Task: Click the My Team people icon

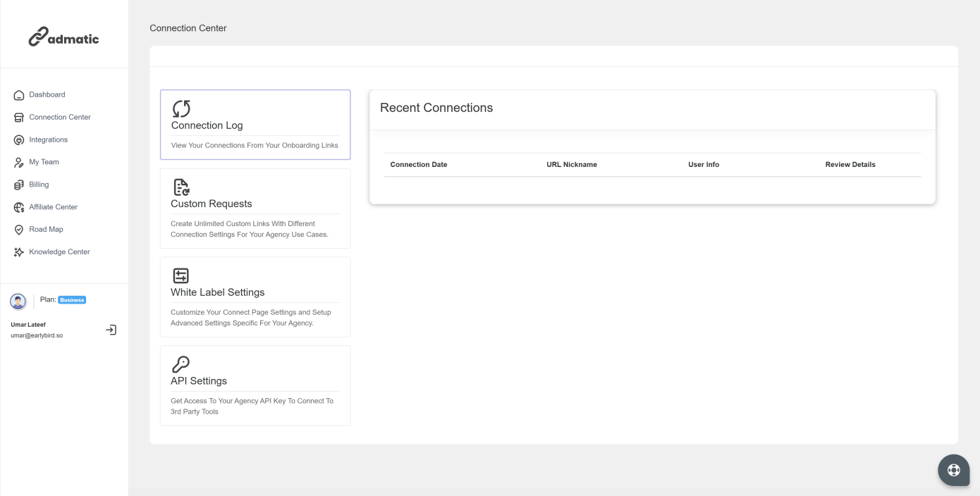Action: pyautogui.click(x=19, y=163)
